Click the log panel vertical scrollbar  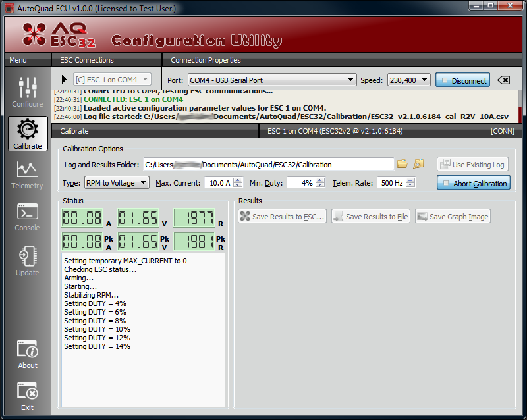tap(520, 106)
